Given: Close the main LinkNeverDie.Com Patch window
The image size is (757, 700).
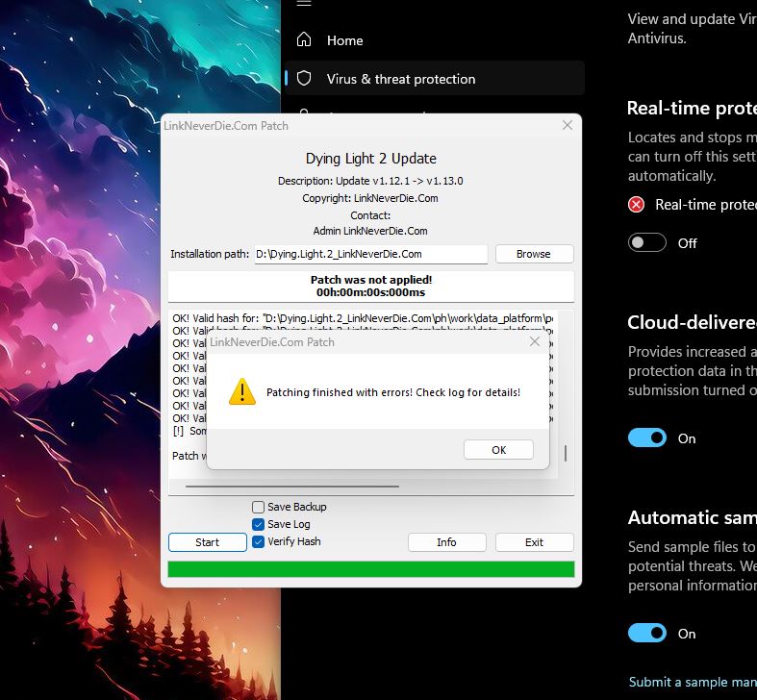Looking at the screenshot, I should pos(568,125).
